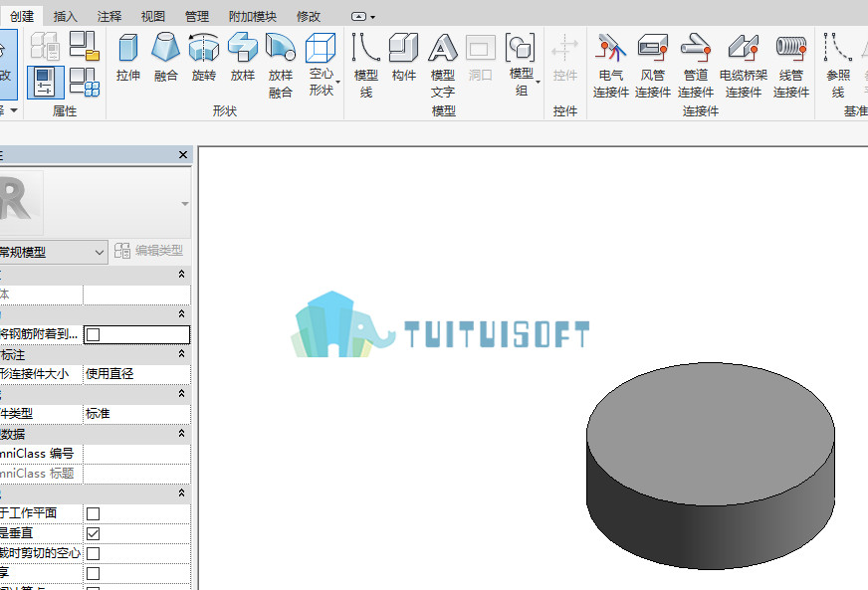The height and width of the screenshot is (590, 868).
Task: Add a 电缆桥架连接件 cable tray connector
Action: pos(744,66)
